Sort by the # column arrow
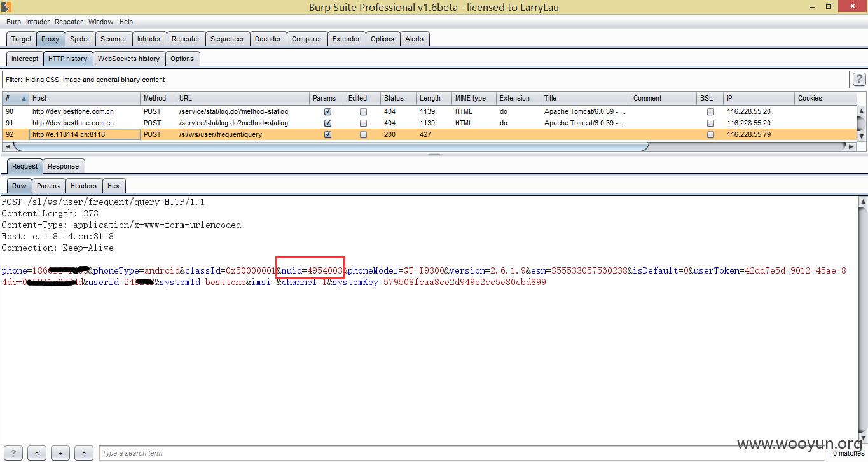 (x=24, y=98)
